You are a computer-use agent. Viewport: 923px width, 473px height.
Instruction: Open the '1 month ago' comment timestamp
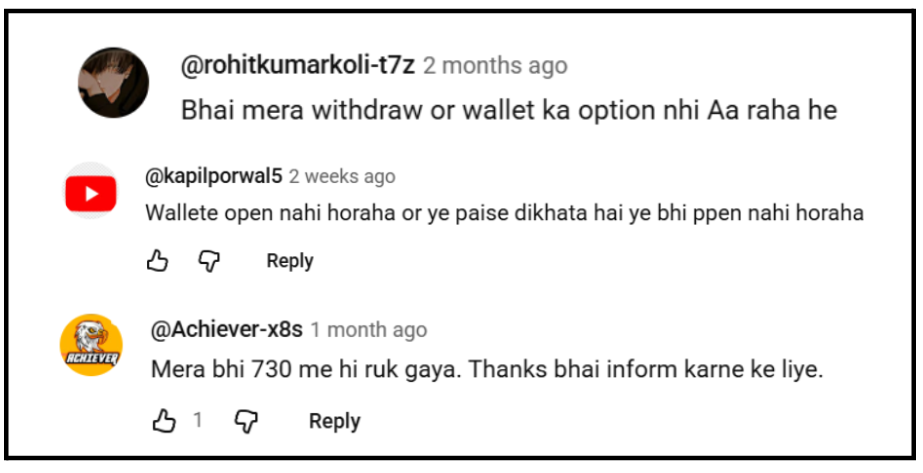[x=368, y=330]
